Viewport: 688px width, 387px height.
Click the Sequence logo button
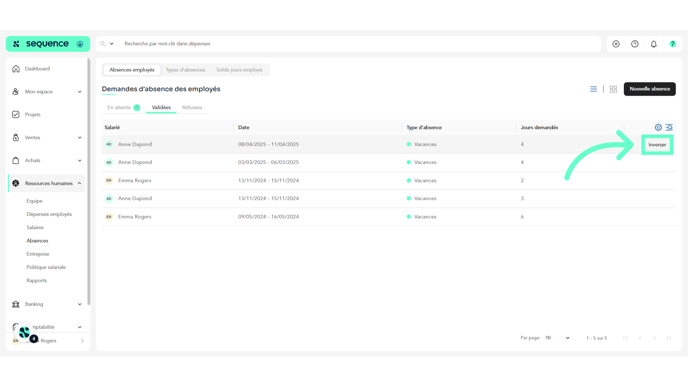coord(48,44)
